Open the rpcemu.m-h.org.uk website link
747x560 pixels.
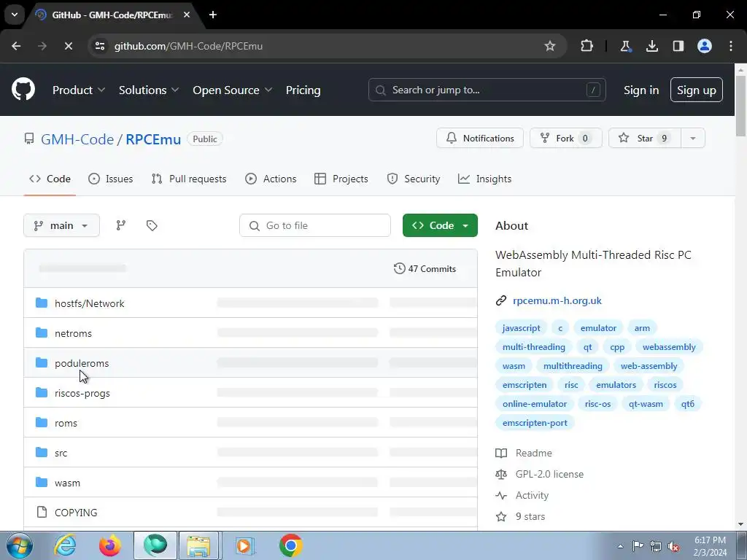click(557, 300)
